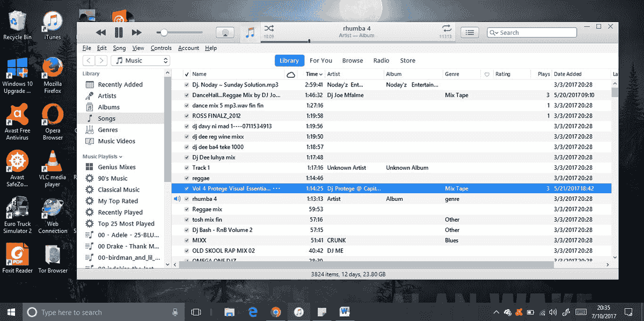This screenshot has width=644, height=321.
Task: Switch to the For You tab
Action: coord(320,61)
